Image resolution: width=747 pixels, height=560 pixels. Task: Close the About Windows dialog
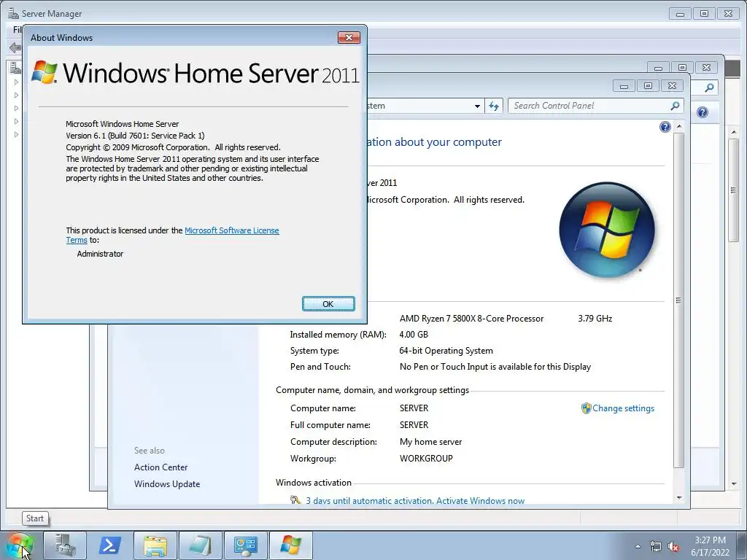[349, 38]
